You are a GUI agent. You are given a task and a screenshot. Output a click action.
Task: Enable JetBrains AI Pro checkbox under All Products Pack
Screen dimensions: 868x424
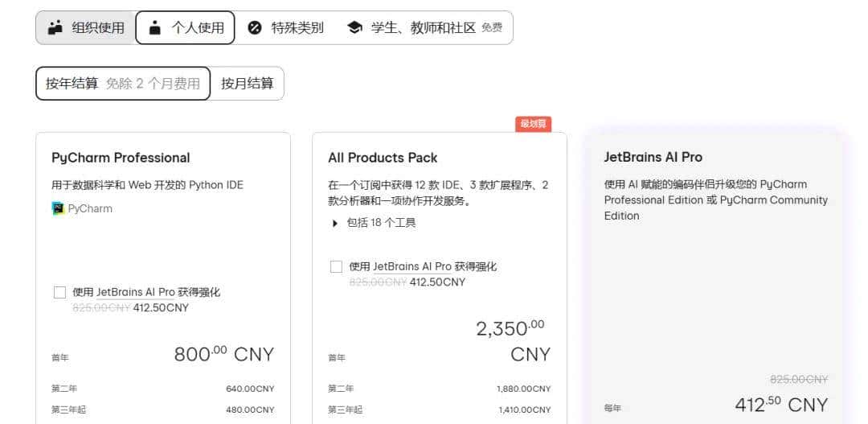pyautogui.click(x=336, y=266)
